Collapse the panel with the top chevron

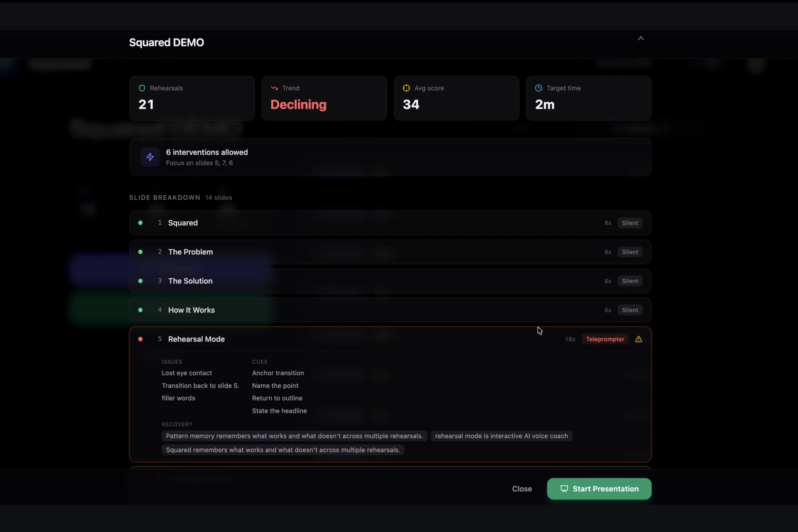tap(641, 38)
